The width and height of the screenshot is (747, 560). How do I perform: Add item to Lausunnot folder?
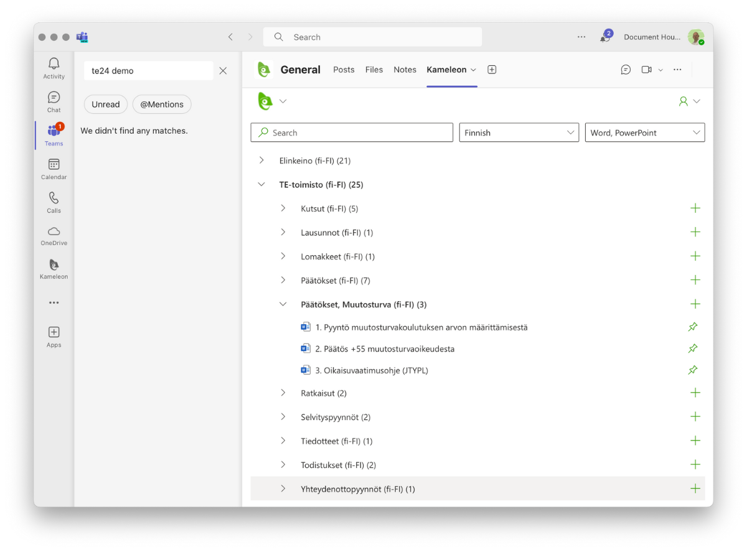click(x=695, y=232)
